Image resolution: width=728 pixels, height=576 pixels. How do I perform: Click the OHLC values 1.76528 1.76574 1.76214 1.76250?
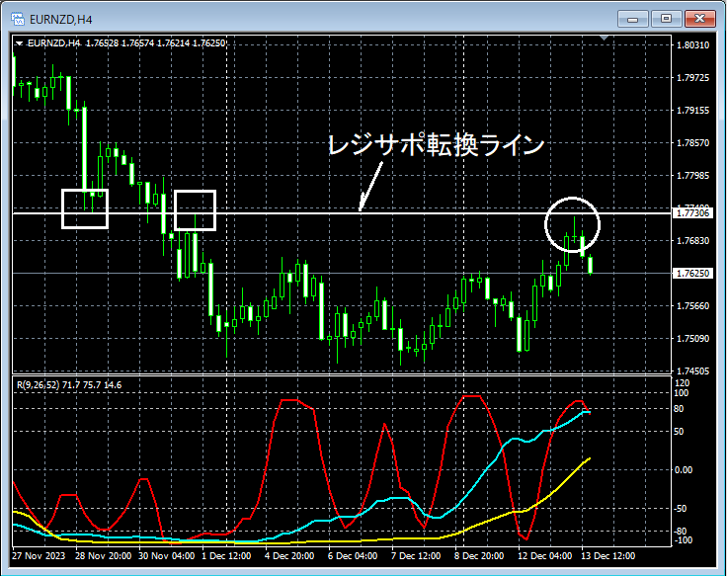tap(155, 43)
